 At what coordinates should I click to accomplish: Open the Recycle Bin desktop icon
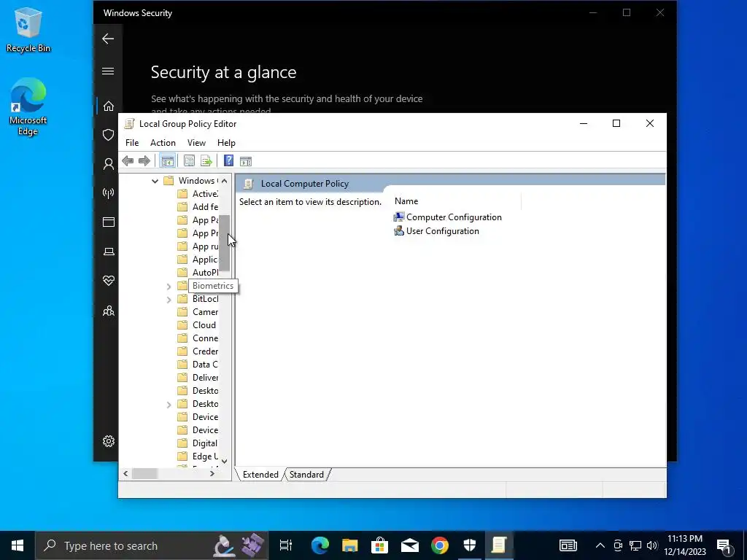point(28,29)
